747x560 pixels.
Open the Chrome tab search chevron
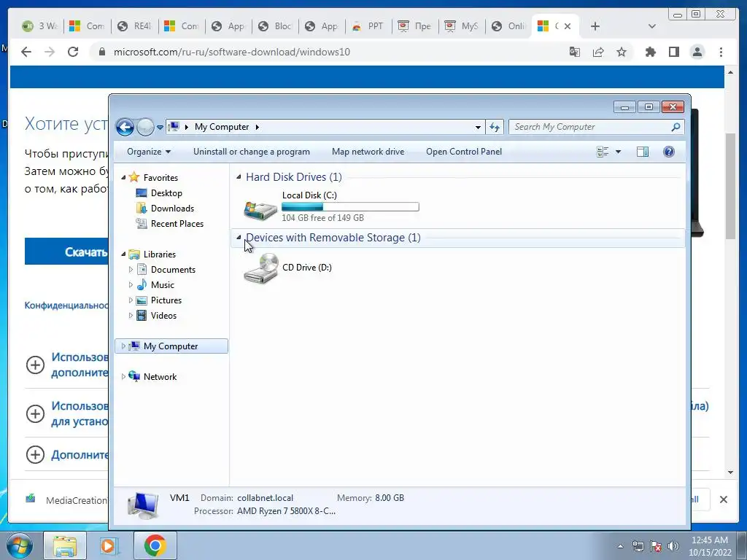click(652, 26)
